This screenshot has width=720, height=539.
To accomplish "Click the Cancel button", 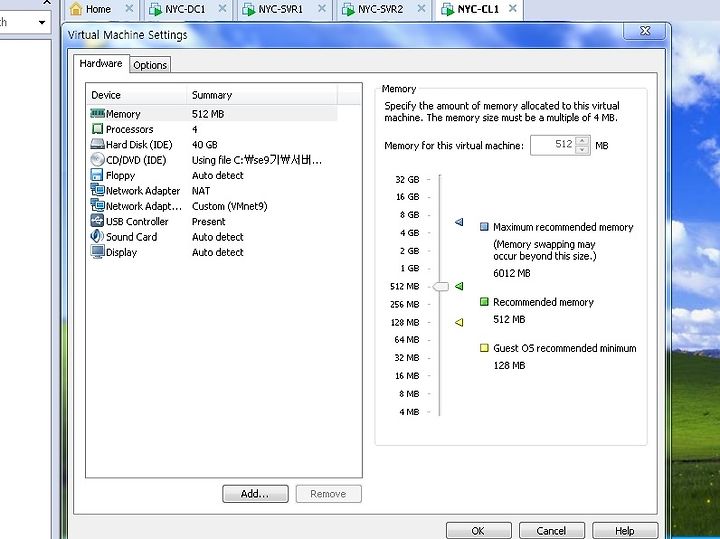I will [551, 530].
